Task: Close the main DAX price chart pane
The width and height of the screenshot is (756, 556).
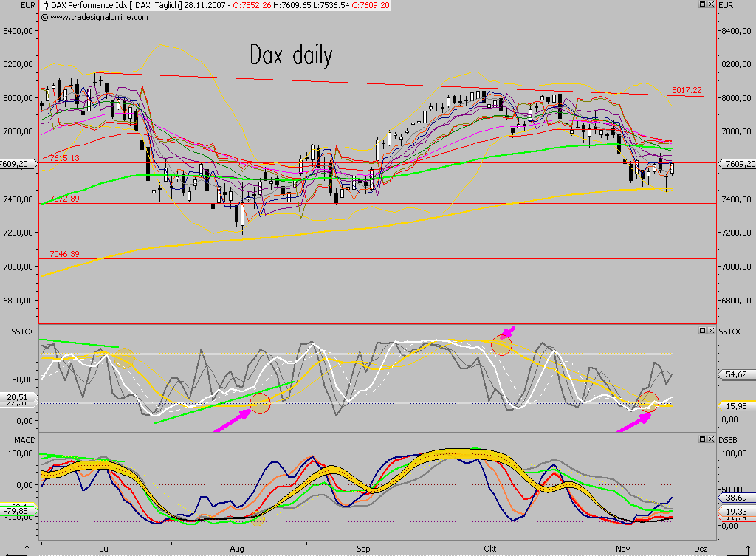Action: click(711, 4)
